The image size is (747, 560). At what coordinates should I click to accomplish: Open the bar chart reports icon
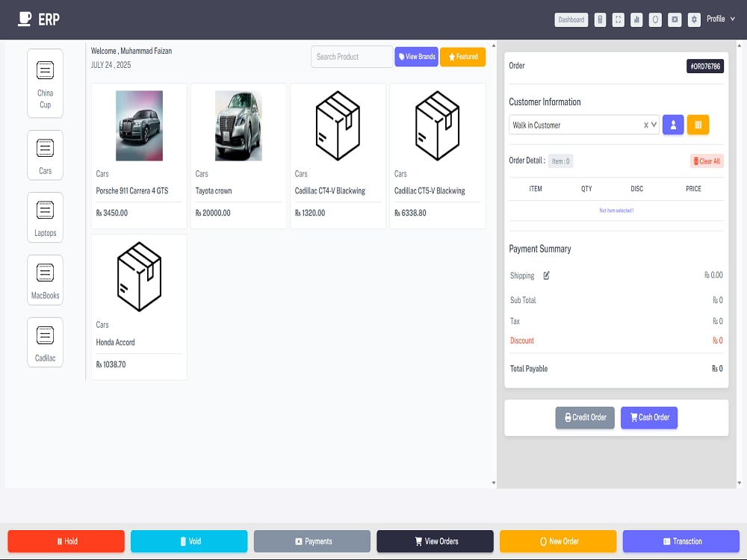click(636, 19)
